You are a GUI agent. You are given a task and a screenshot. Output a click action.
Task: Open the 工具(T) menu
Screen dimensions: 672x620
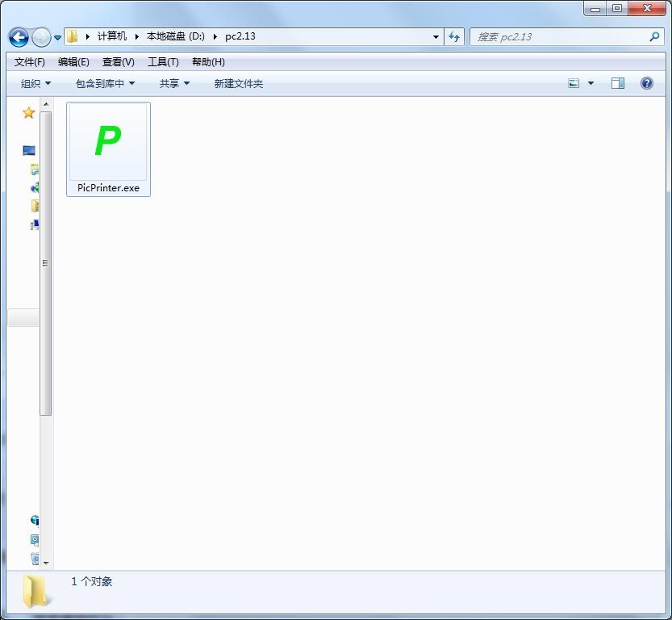pos(163,62)
